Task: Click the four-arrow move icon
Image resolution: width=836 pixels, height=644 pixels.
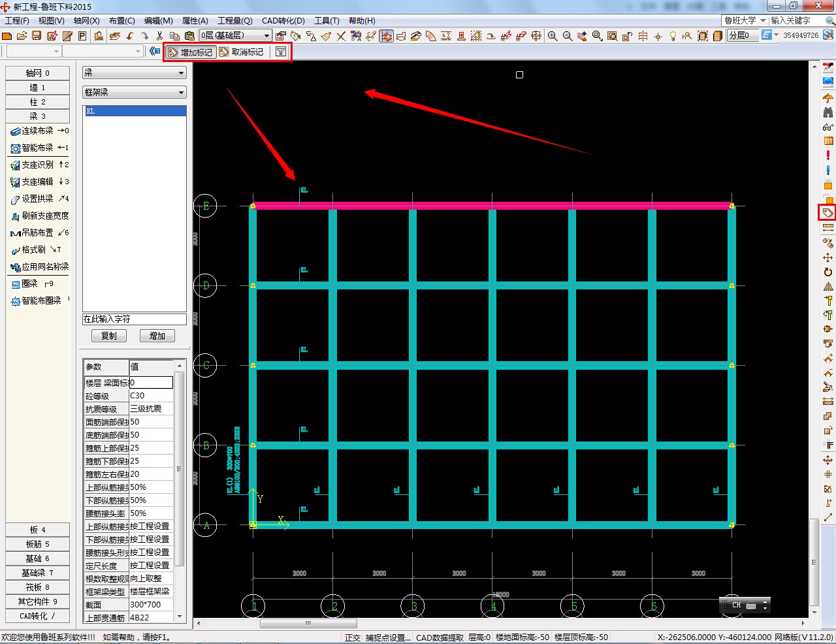Action: (x=828, y=257)
